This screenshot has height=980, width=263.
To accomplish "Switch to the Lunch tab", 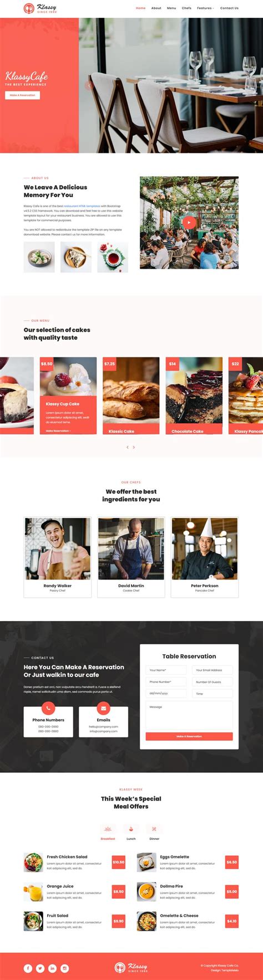I will click(x=131, y=833).
